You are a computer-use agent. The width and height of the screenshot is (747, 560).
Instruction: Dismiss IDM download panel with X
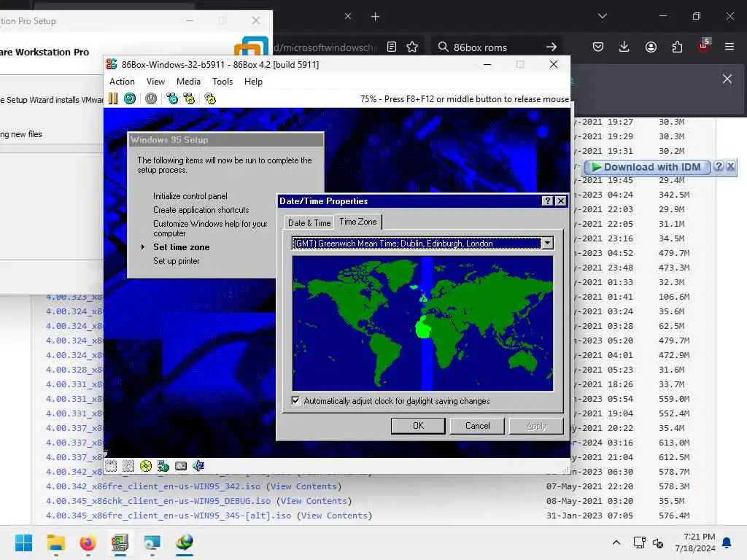[x=731, y=166]
